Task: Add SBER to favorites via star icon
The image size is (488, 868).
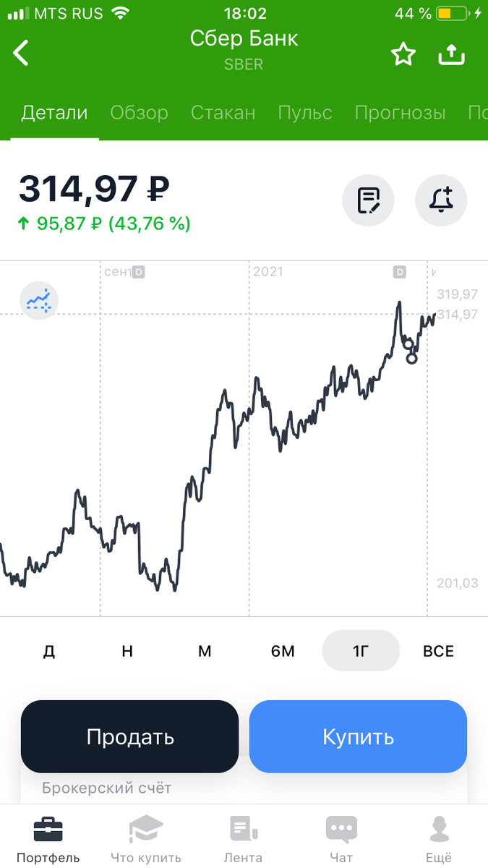Action: 403,53
